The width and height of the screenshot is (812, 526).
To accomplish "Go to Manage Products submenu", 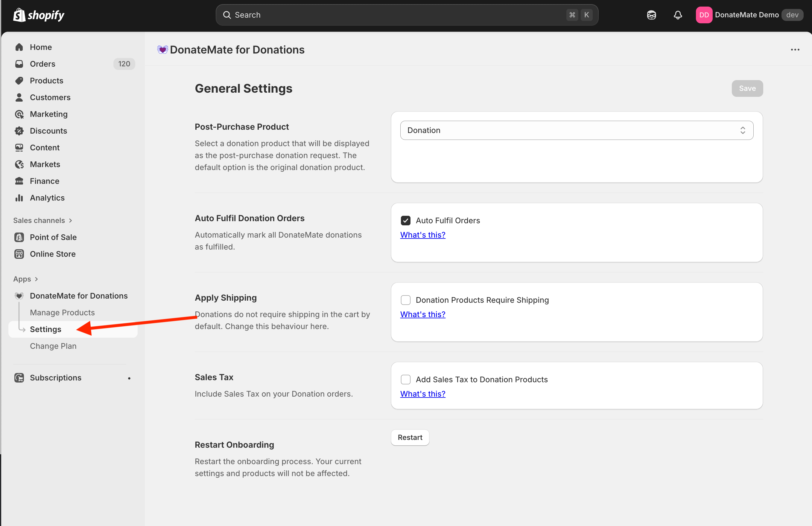I will click(x=62, y=313).
